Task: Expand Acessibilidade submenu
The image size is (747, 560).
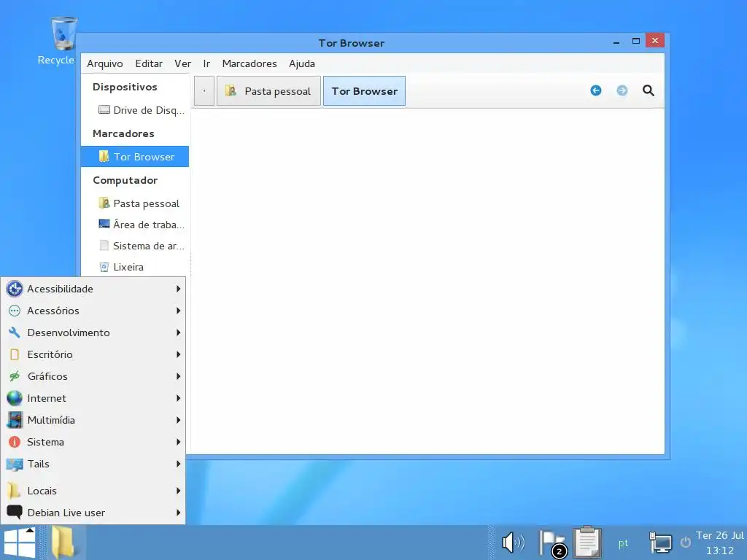Action: pos(93,289)
